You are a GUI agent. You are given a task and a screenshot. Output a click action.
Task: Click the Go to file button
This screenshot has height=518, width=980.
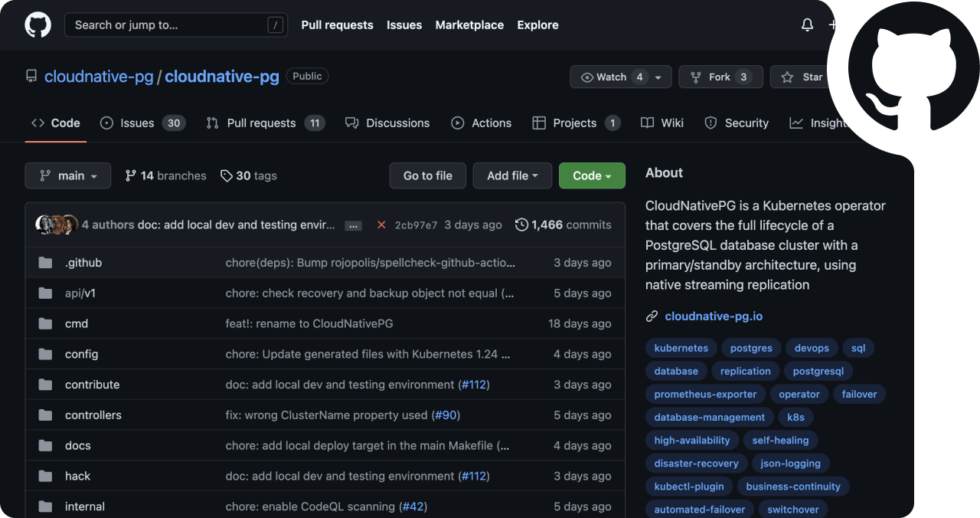click(x=427, y=175)
